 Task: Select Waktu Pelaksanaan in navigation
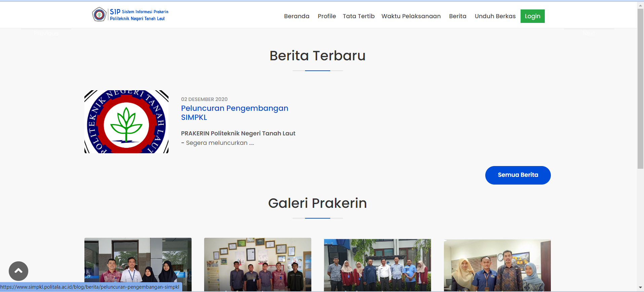point(411,16)
